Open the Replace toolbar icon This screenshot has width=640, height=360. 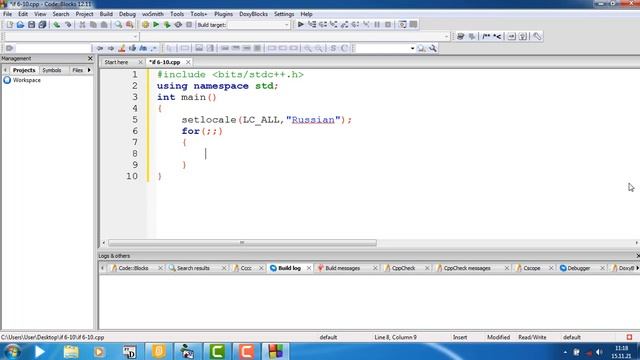coord(130,25)
